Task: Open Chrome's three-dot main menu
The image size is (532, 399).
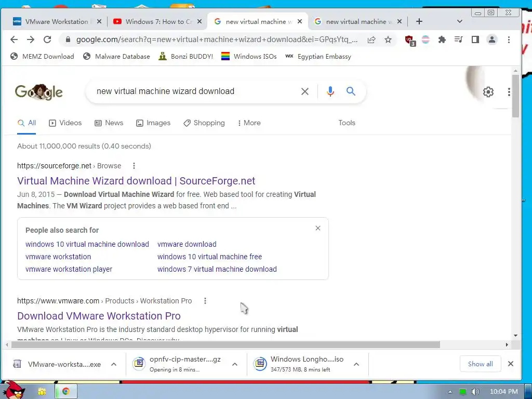Action: tap(509, 39)
